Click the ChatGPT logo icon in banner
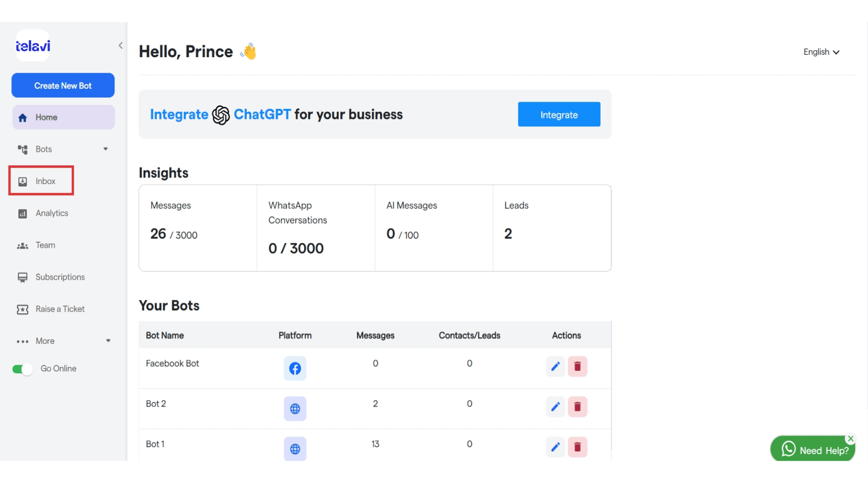Image resolution: width=868 pixels, height=490 pixels. (x=221, y=115)
